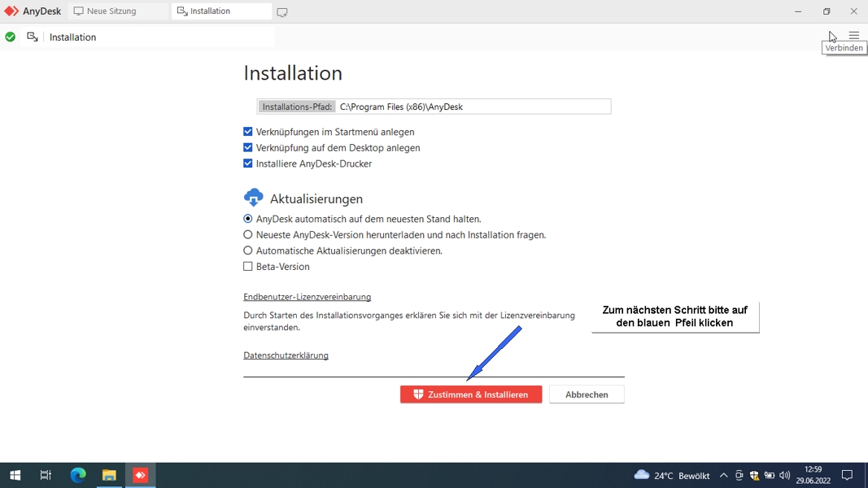Click the green connection status icon
Viewport: 868px width, 488px height.
click(x=11, y=37)
